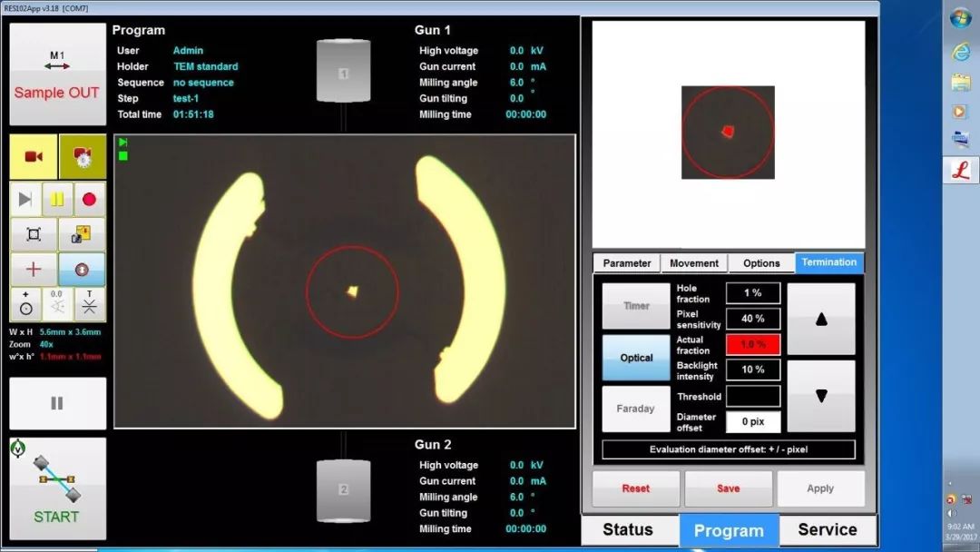Click the step-forward play arrow icon
Viewport: 980px width, 552px height.
[25, 199]
